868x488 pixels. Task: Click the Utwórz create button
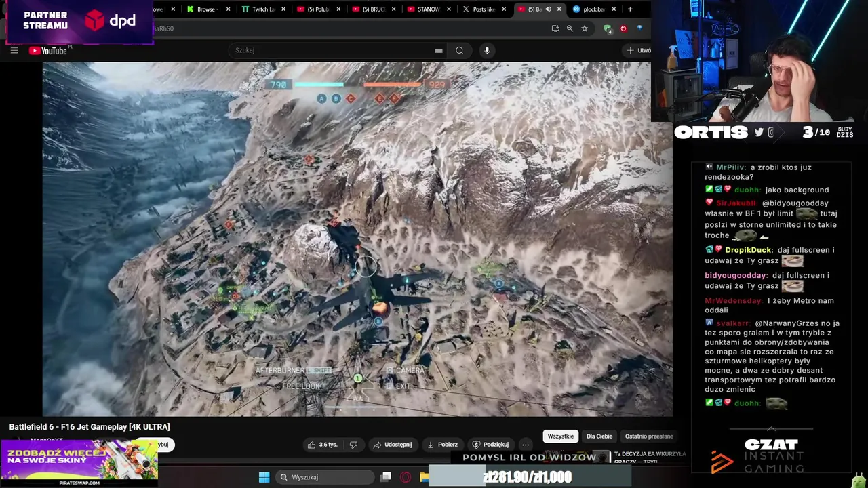[x=638, y=50]
